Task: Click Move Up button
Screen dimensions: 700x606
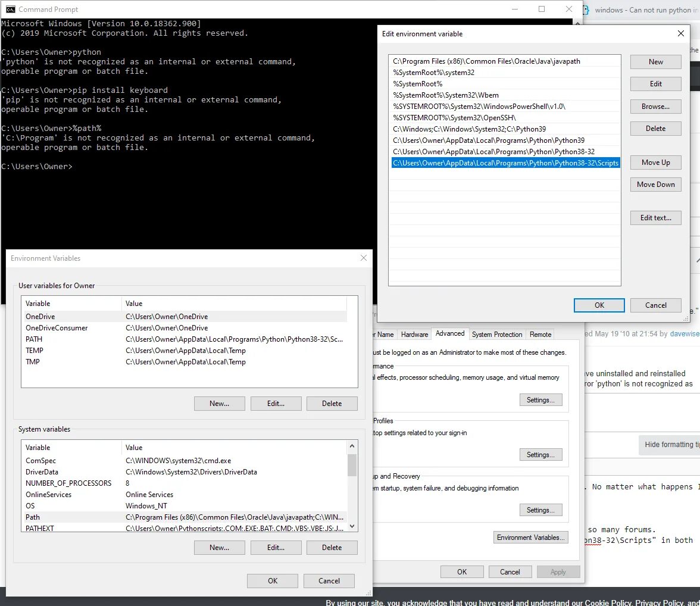Action: pos(655,162)
